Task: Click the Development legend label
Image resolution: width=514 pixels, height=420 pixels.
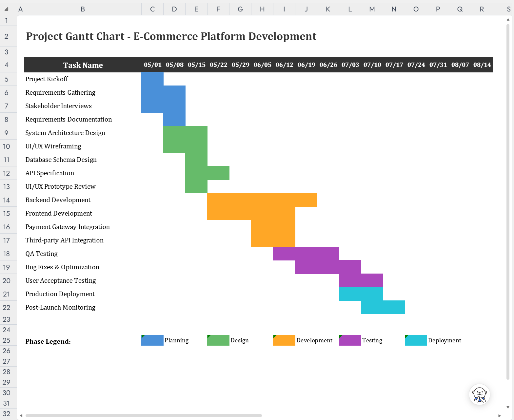Action: [x=314, y=340]
